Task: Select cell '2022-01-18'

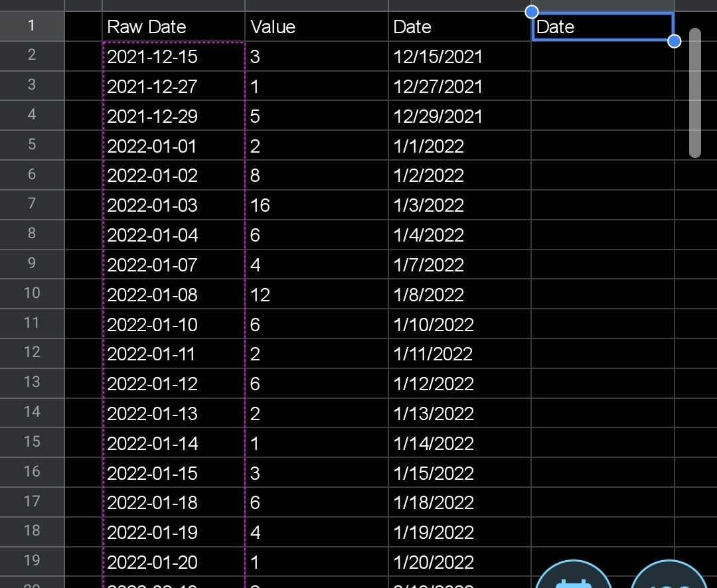Action: coord(174,502)
